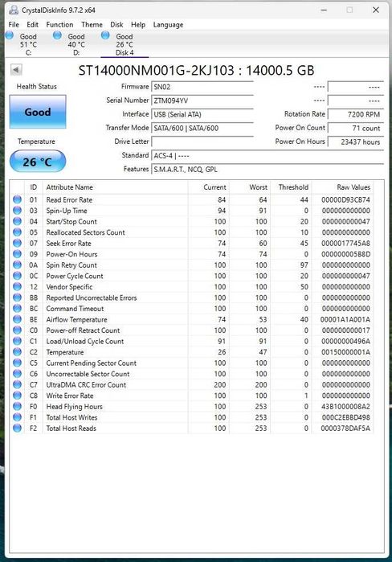Viewport: 392px width, 562px height.
Task: Click the status dot for Start/Stop Count
Action: [x=17, y=221]
